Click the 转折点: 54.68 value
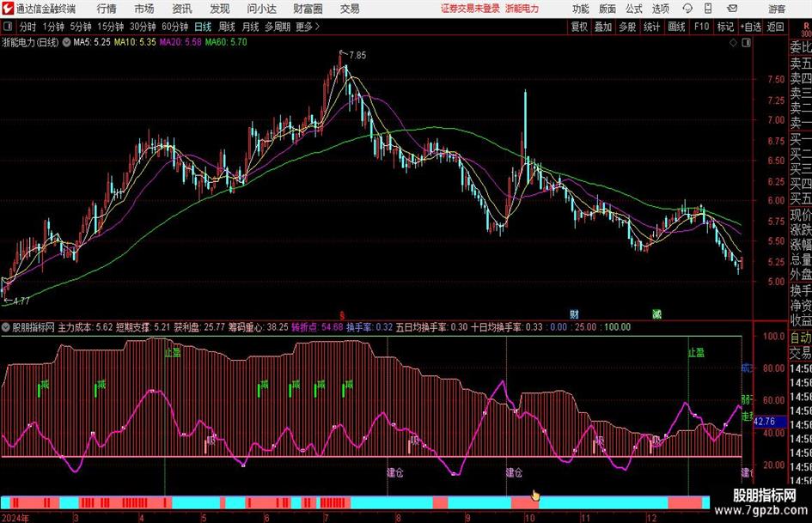 point(317,327)
